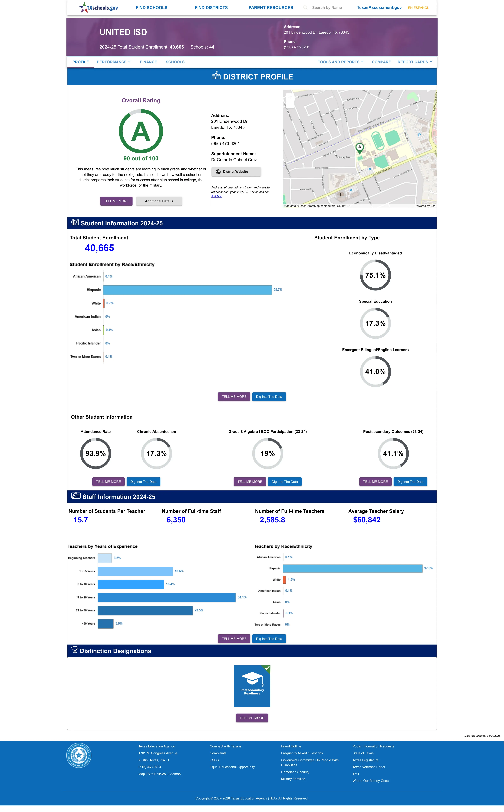Open the Complaints footer link
Screen dimensions: 504x812
point(218,753)
